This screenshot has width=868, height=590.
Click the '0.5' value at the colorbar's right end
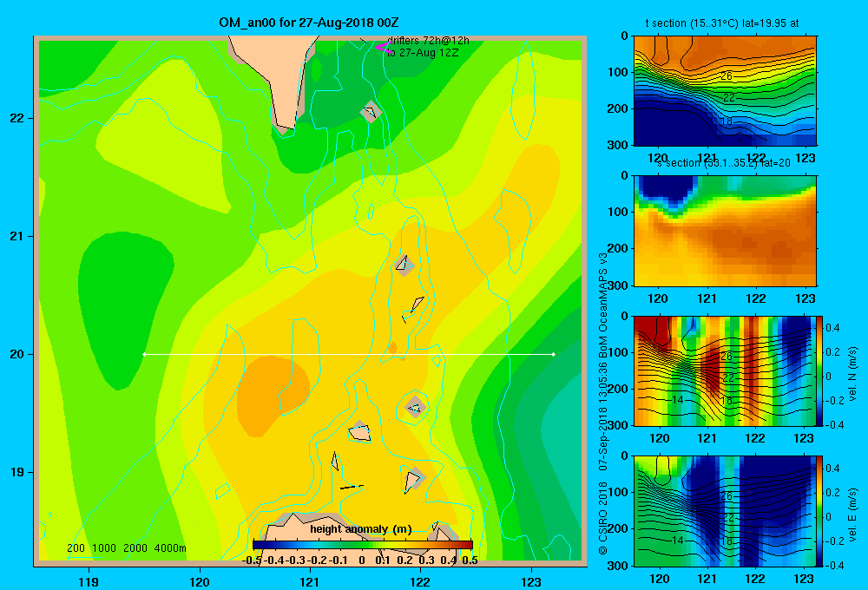[470, 560]
